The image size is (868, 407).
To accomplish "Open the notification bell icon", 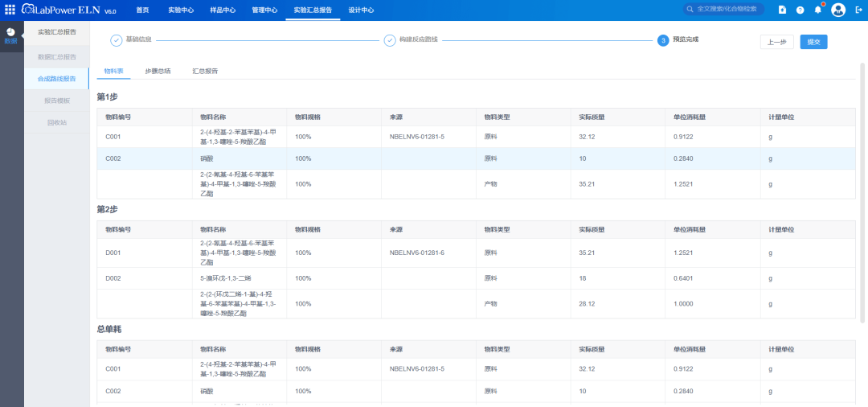I will coord(817,10).
